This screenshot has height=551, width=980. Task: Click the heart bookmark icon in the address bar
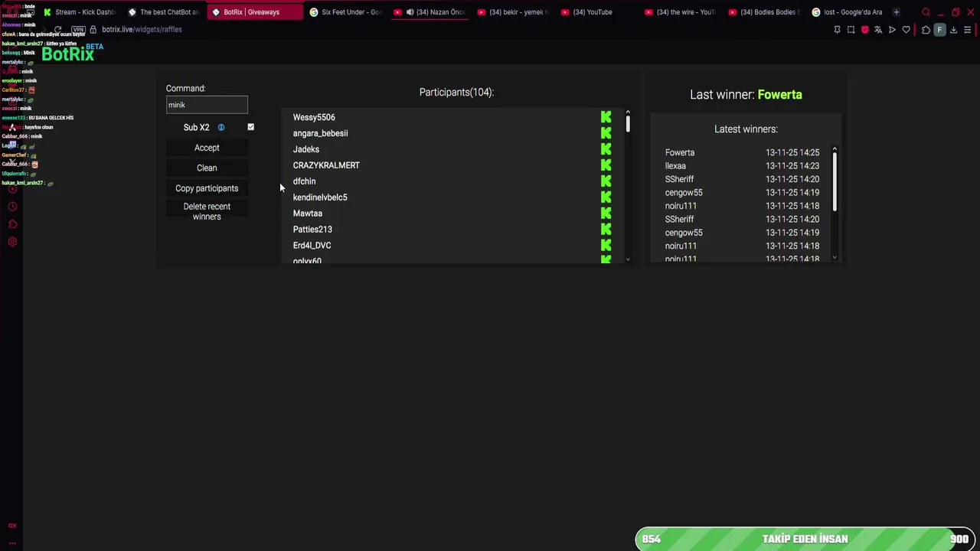point(906,30)
